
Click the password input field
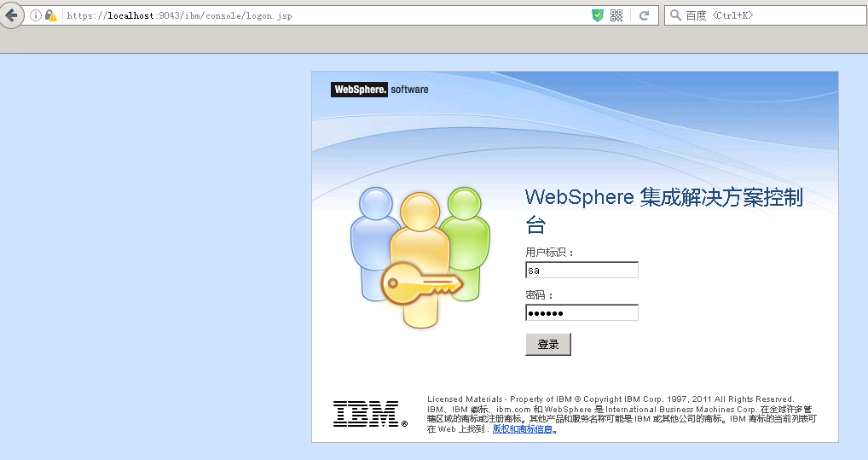[582, 312]
